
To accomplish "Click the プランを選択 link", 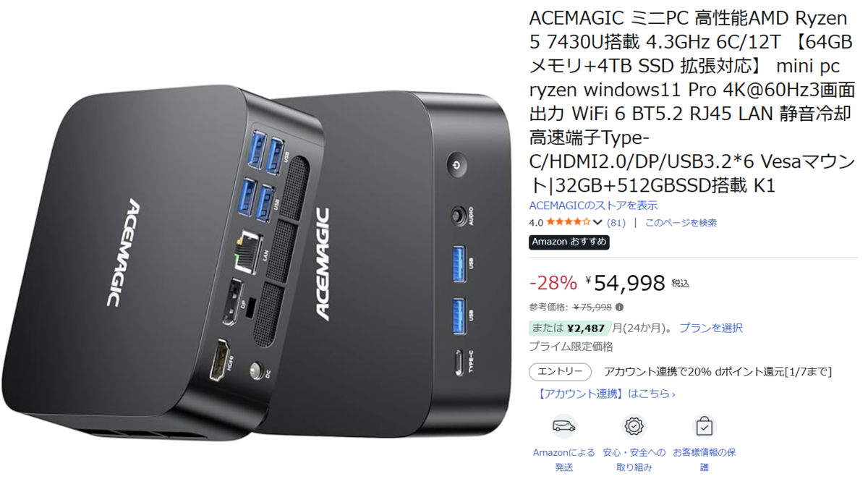I will 710,328.
